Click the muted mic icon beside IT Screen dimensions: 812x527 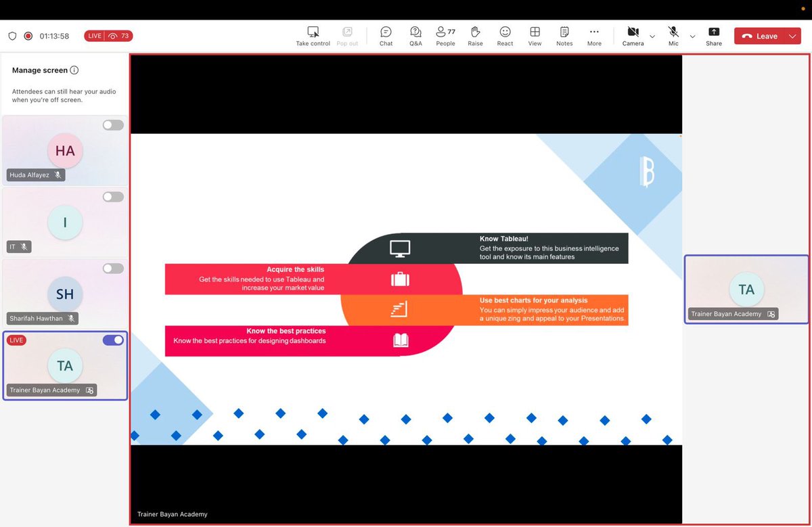(24, 247)
